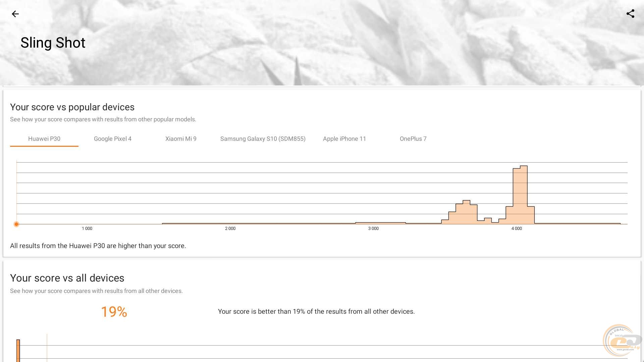Viewport: 644px width, 362px height.
Task: Click the orange 19% figure
Action: coord(114,312)
